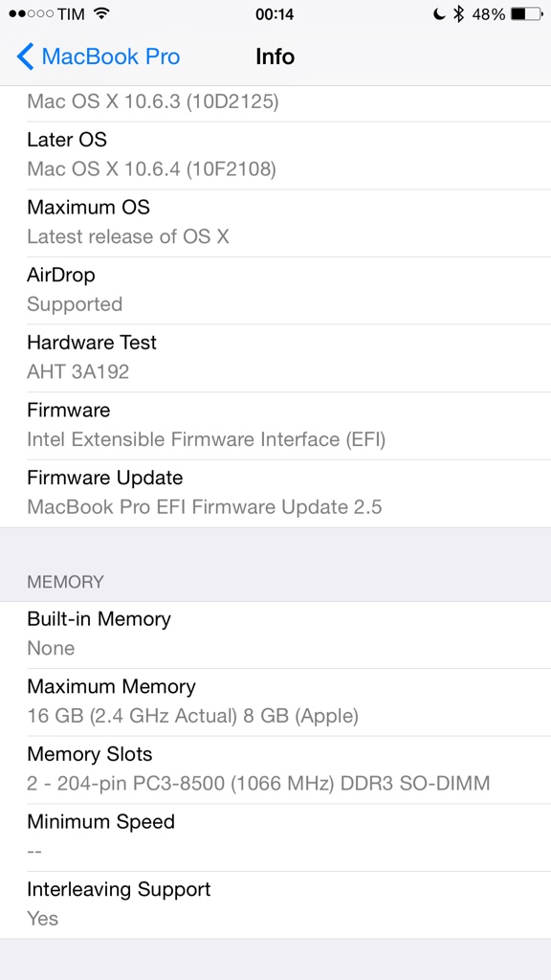Tap the MEMORY section header
Screen dimensions: 551x980
pyautogui.click(x=65, y=582)
